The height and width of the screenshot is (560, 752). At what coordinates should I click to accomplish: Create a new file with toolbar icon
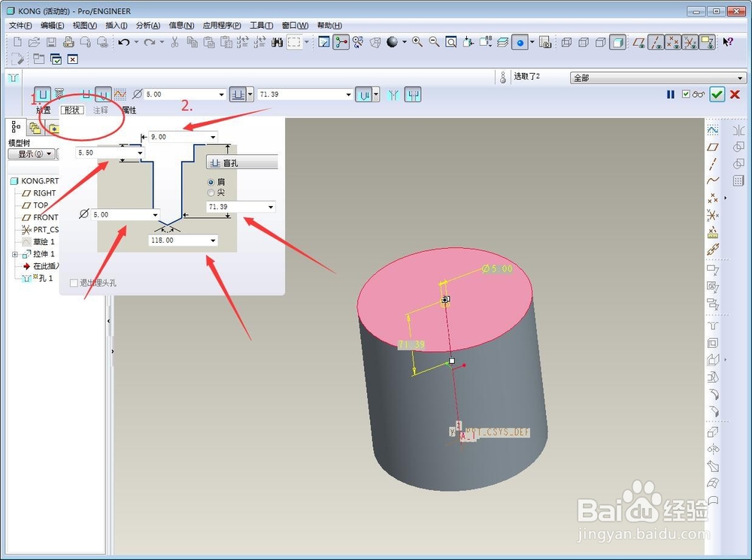pos(17,42)
